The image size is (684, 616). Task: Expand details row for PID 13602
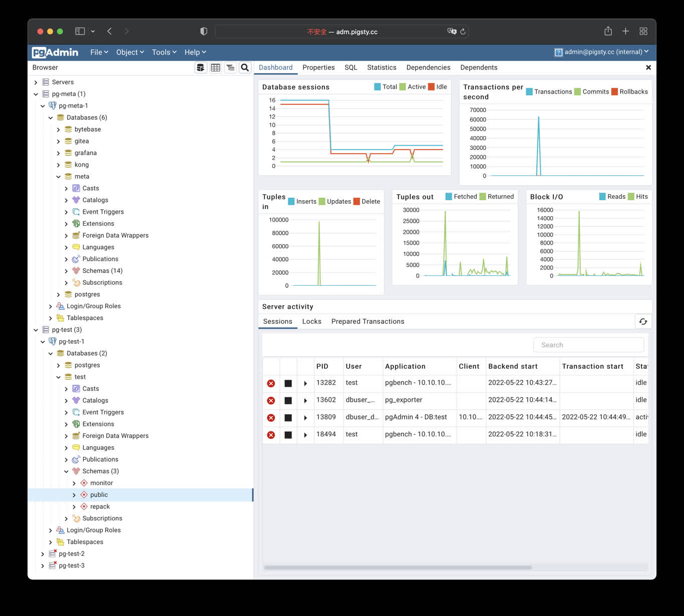[305, 401]
